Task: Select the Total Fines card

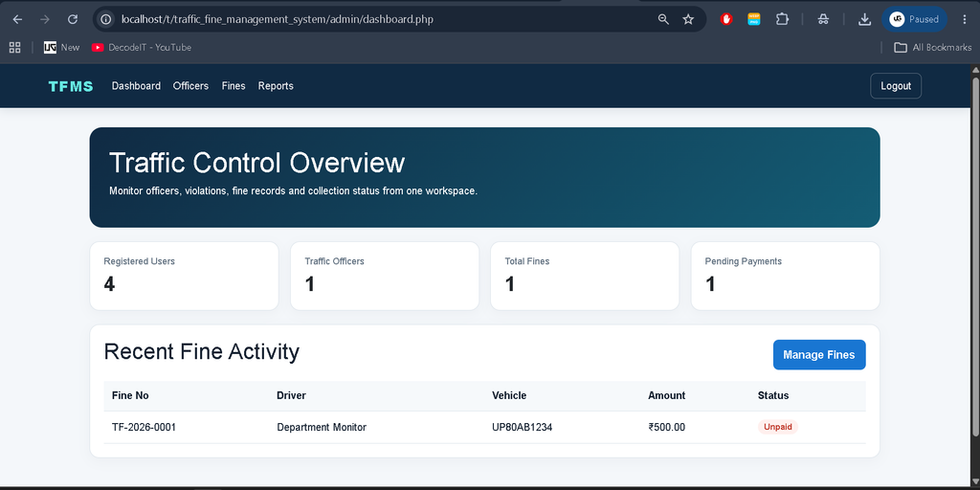Action: point(585,276)
